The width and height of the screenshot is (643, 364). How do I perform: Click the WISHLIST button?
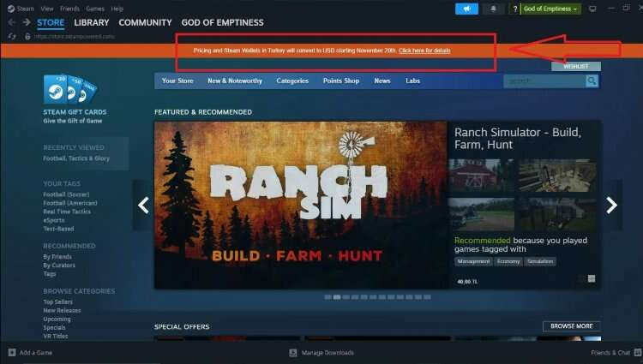pos(576,66)
